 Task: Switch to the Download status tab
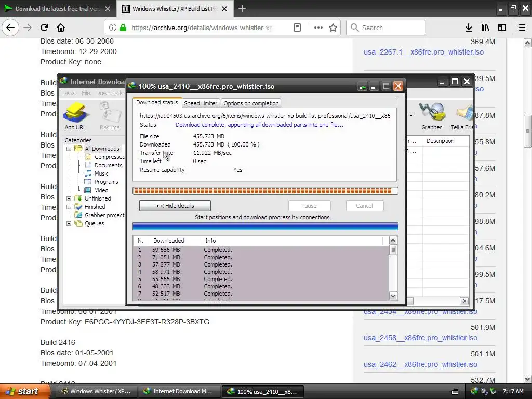coord(157,102)
